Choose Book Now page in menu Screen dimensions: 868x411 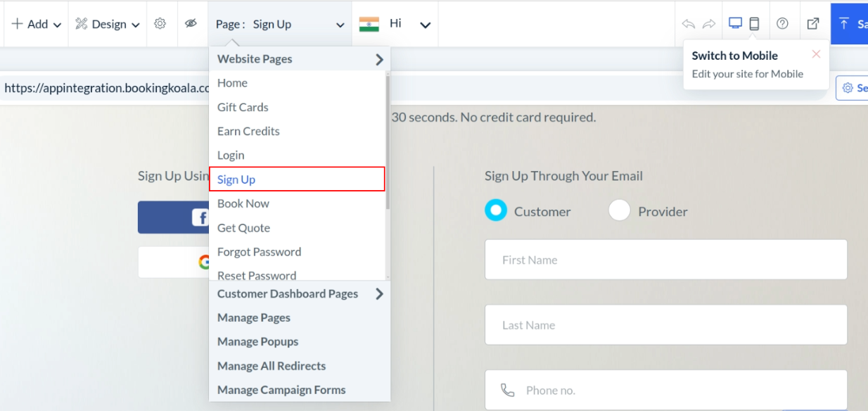(243, 203)
